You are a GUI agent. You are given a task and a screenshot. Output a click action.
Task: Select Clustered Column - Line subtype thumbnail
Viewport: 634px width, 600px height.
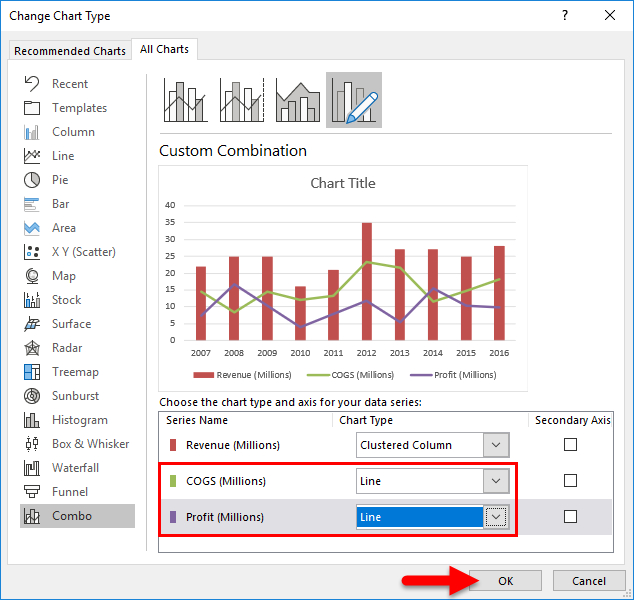[x=186, y=100]
